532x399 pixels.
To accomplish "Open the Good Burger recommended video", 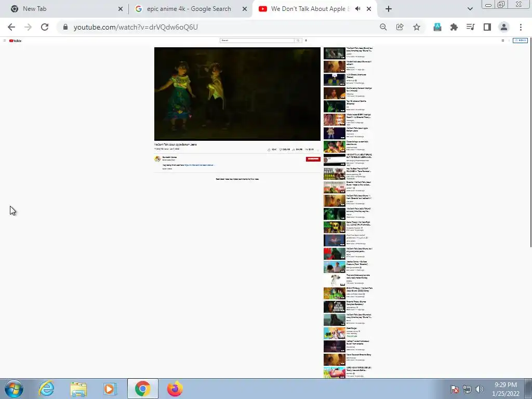I will (x=334, y=333).
